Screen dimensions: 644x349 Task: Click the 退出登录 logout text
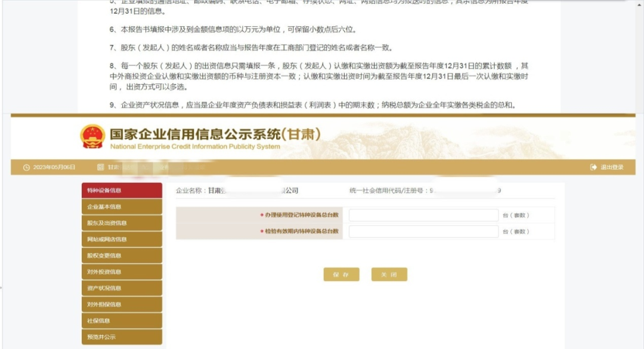[x=611, y=168]
